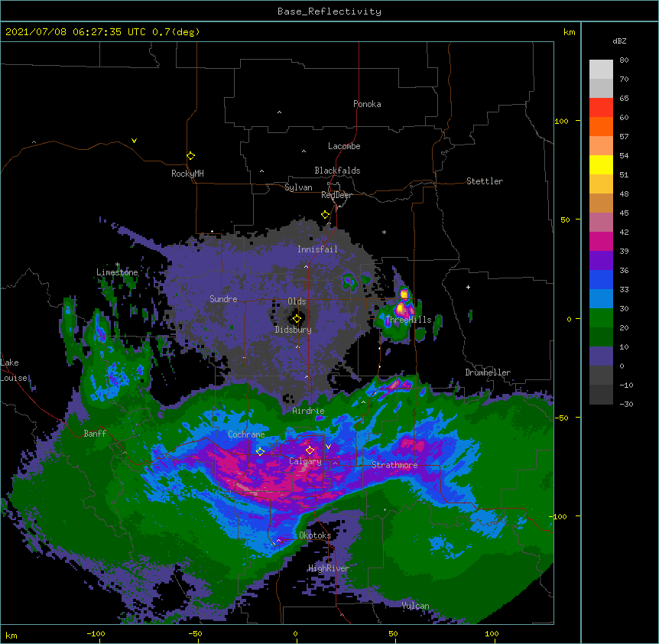Viewport: 659px width, 644px height.
Task: Pick the purple legend swatch below 39
Action: click(x=601, y=261)
